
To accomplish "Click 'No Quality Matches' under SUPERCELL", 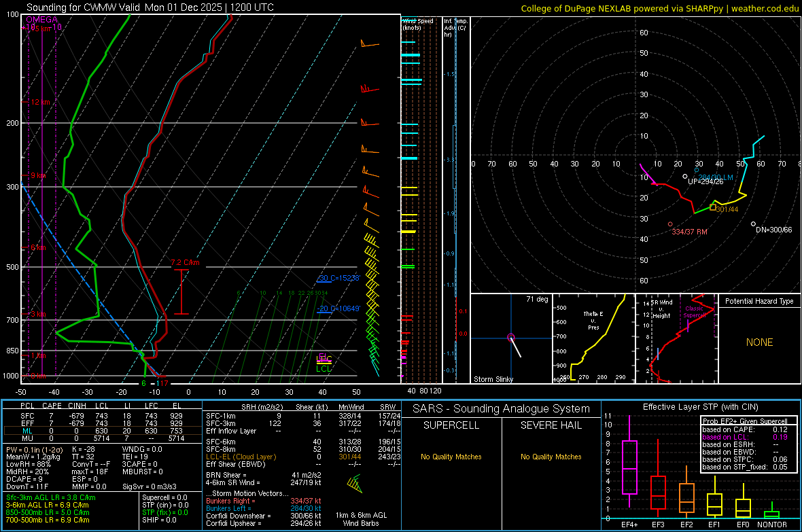I will [x=451, y=457].
